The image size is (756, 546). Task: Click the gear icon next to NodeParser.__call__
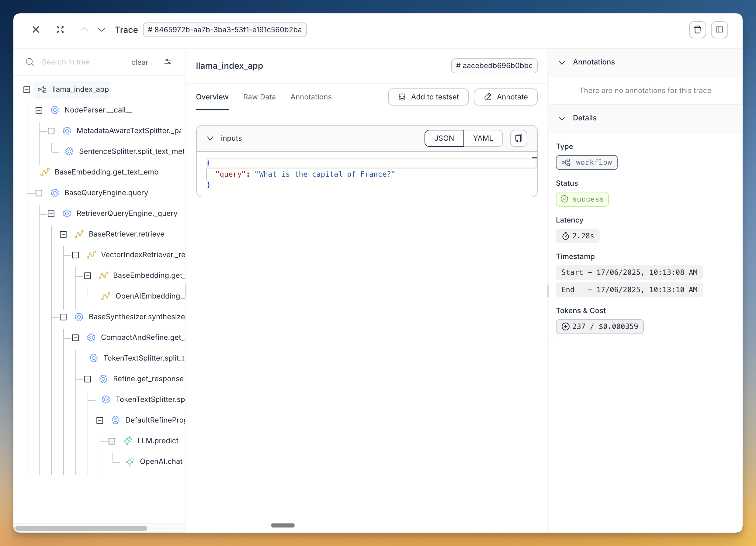coord(55,110)
